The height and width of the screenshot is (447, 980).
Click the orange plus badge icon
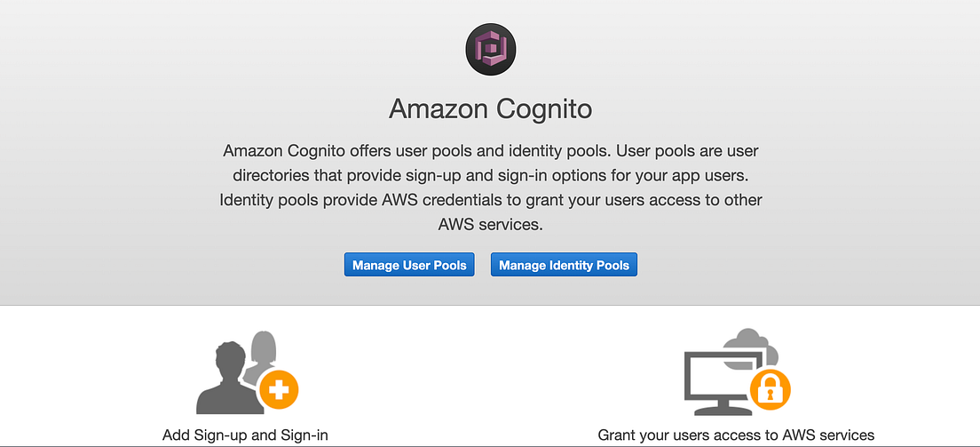click(277, 391)
